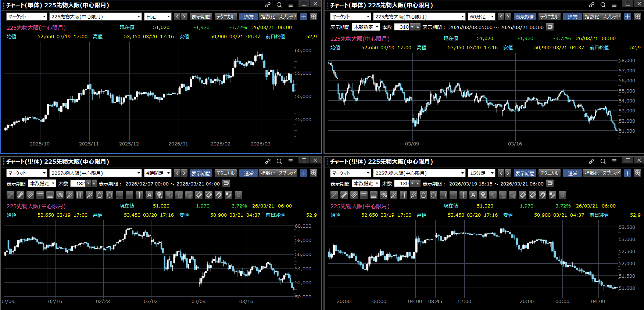Choose the circle drawing tool in 4時間足 chart

(110, 195)
